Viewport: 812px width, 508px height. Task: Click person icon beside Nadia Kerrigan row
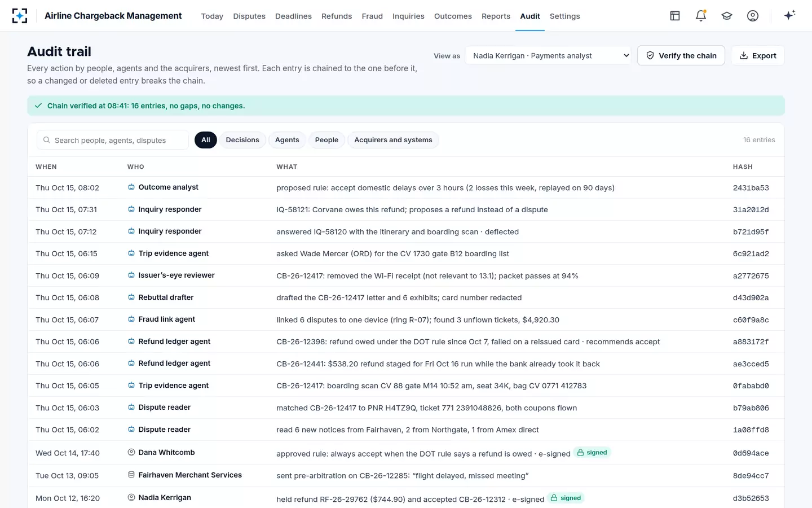coord(131,498)
